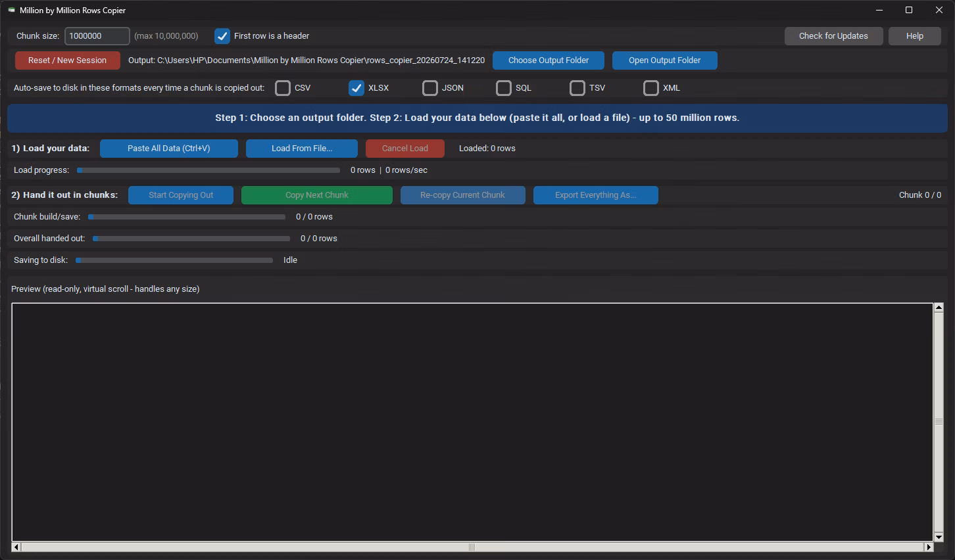This screenshot has height=560, width=955.
Task: Uncheck the XLSX auto-save format
Action: [x=356, y=88]
